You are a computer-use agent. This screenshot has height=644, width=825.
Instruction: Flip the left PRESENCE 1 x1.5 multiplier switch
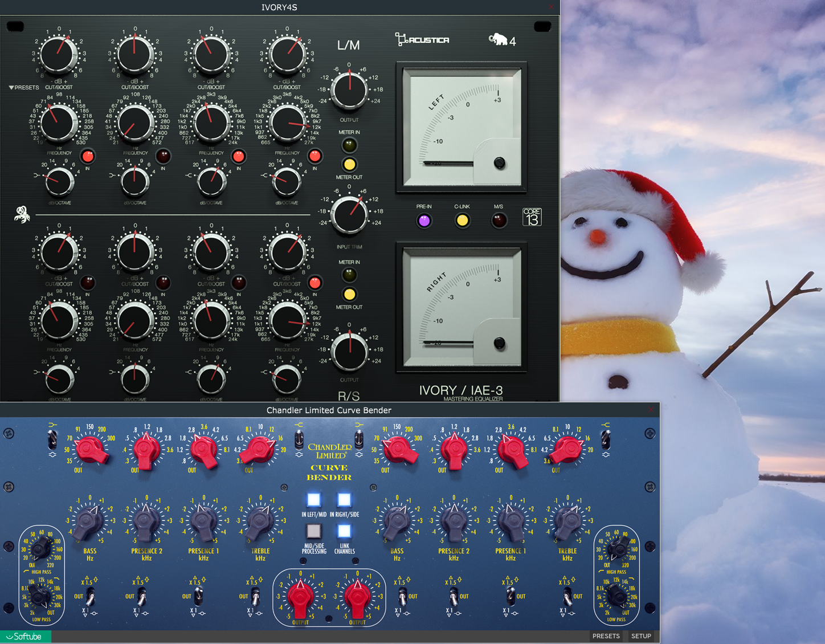(198, 597)
